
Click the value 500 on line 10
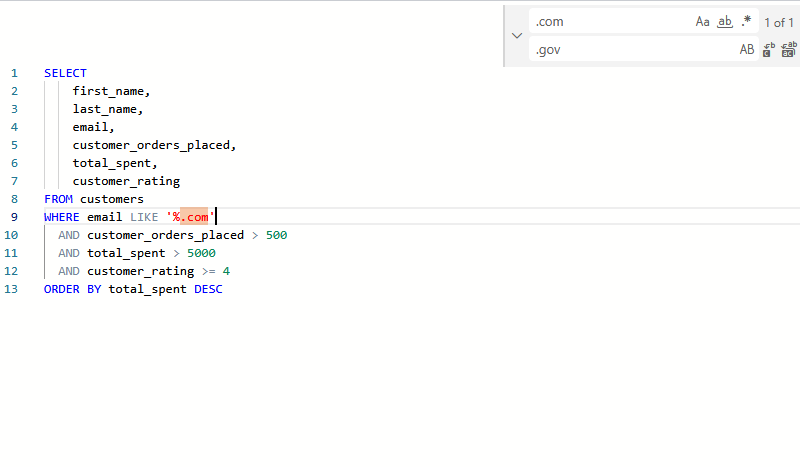click(277, 235)
